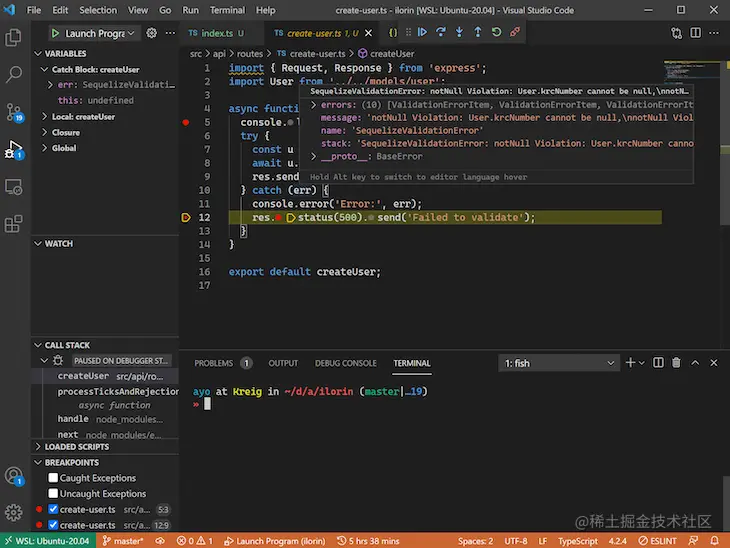
Task: Open the Selection menu
Action: click(98, 10)
